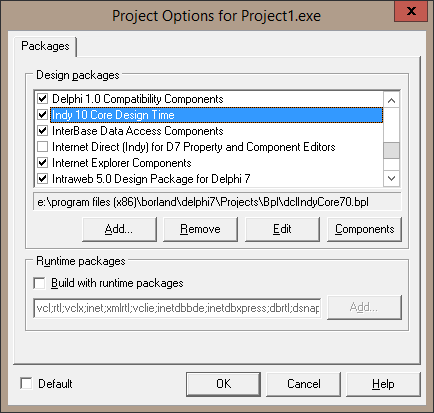434x413 pixels.
Task: Confirm options with OK button
Action: (x=223, y=384)
